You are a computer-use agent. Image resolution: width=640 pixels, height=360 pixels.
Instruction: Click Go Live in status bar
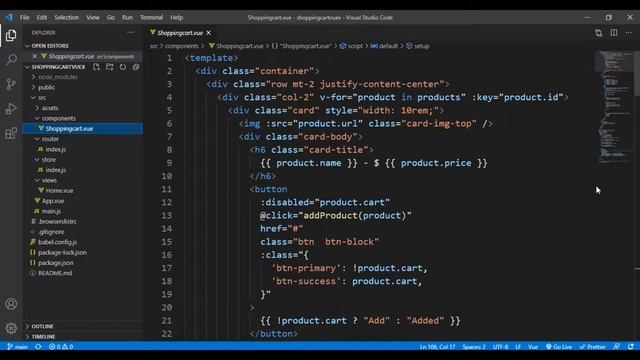[559, 347]
